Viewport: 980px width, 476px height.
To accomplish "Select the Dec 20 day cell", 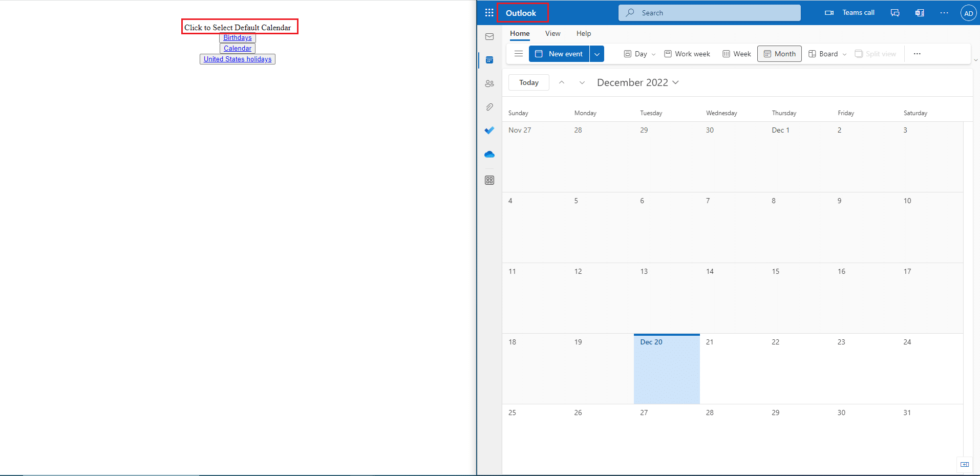I will (667, 369).
